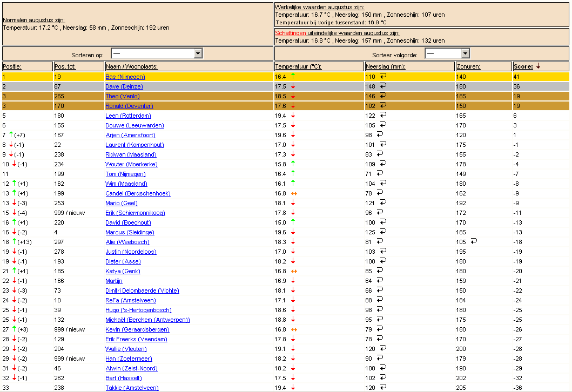This screenshot has width=572, height=392.
Task: Click the orange sideways arrow in Katya's temperature
Action: [x=294, y=271]
